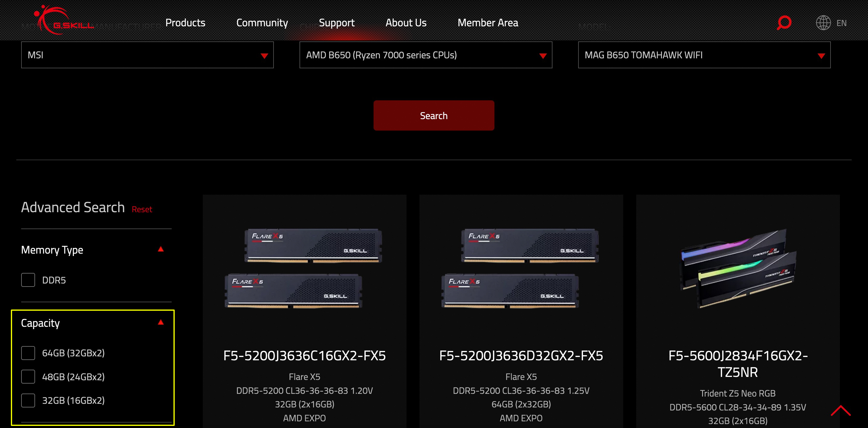
Task: Check the 32GB (16GBx2) checkbox
Action: [28, 400]
